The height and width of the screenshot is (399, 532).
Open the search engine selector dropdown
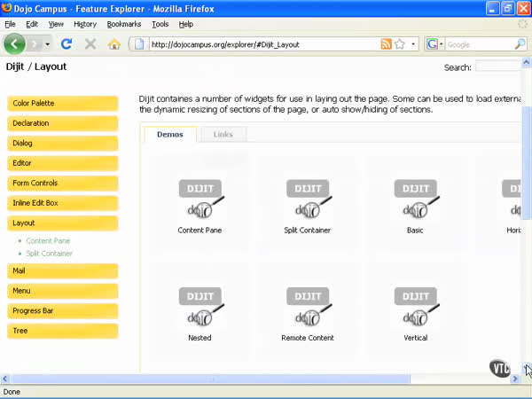(x=434, y=43)
